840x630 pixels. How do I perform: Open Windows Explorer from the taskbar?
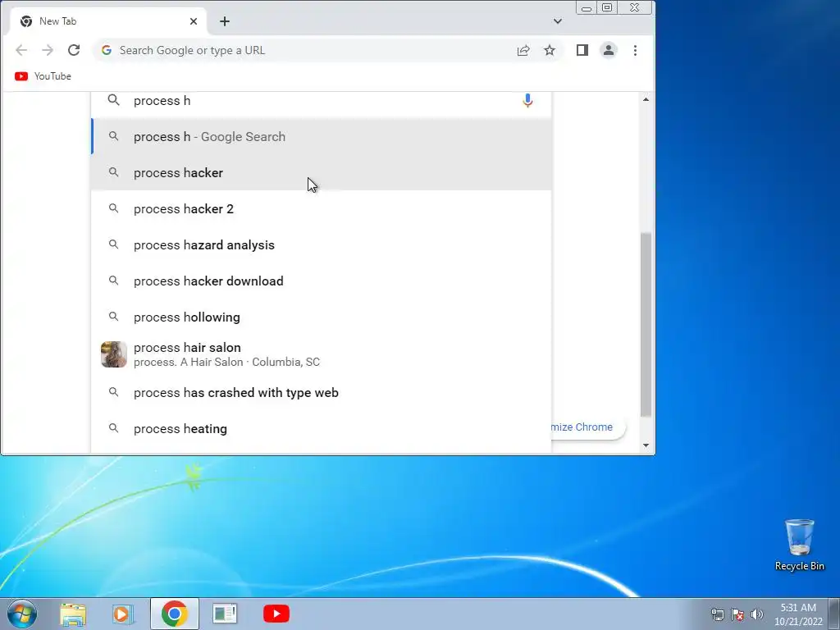pos(73,614)
